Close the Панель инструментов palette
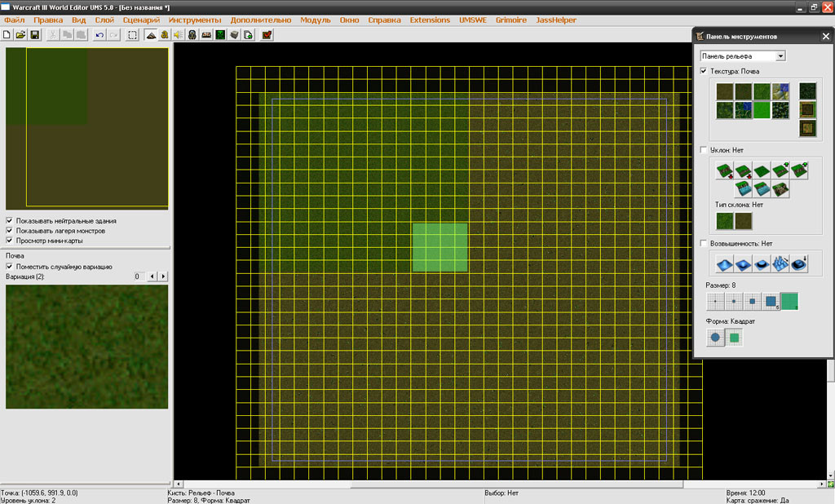 click(825, 36)
